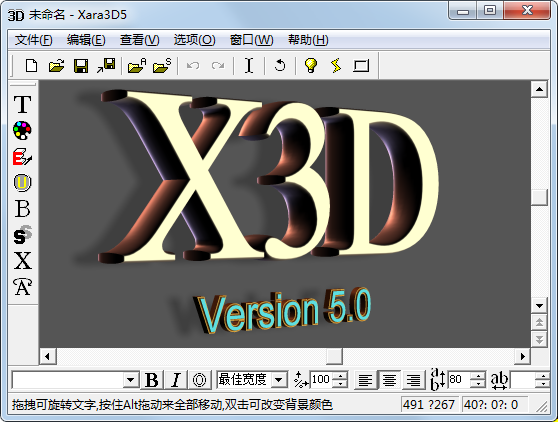This screenshot has width=558, height=422.
Task: Click the lightning bolt animation icon
Action: tap(336, 65)
